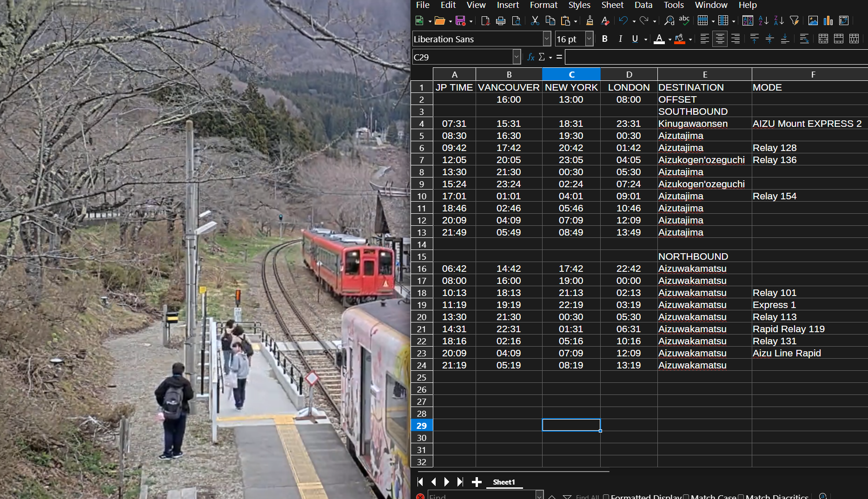The height and width of the screenshot is (499, 868).
Task: Open the Tools menu
Action: [x=674, y=5]
